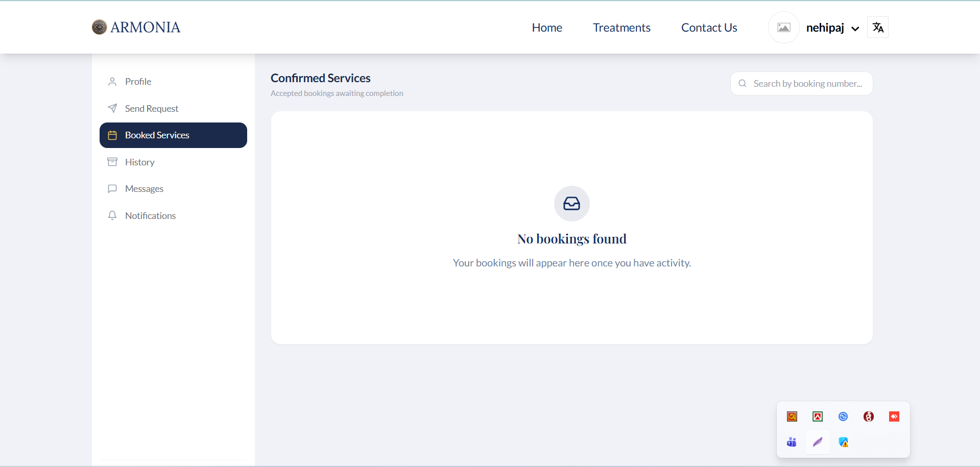Viewport: 980px width, 467px height.
Task: Open History in the sidebar
Action: 173,162
